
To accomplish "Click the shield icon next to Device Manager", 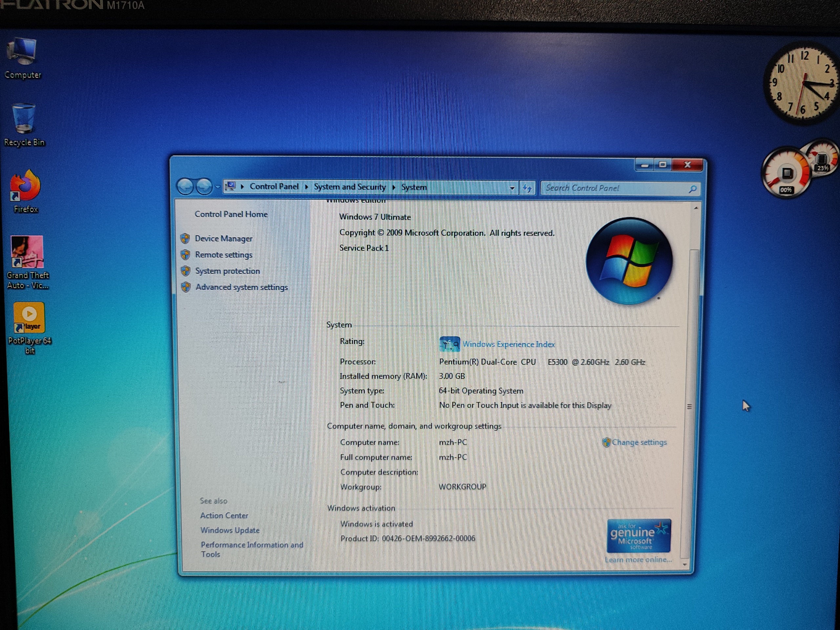I will [185, 239].
